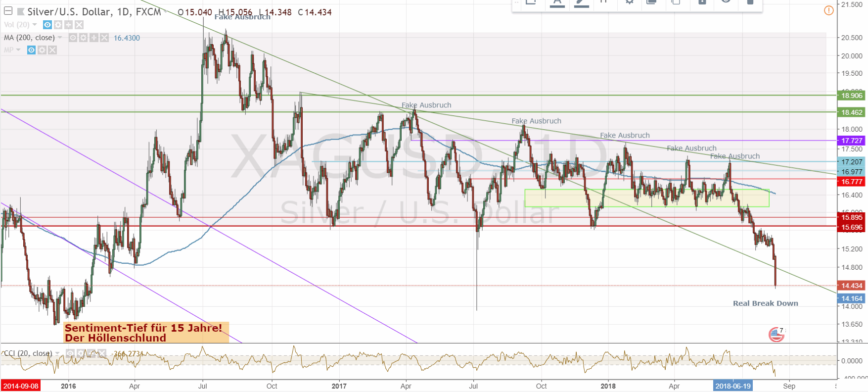Select the 16.977 price label
868x392 pixels.
[851, 172]
